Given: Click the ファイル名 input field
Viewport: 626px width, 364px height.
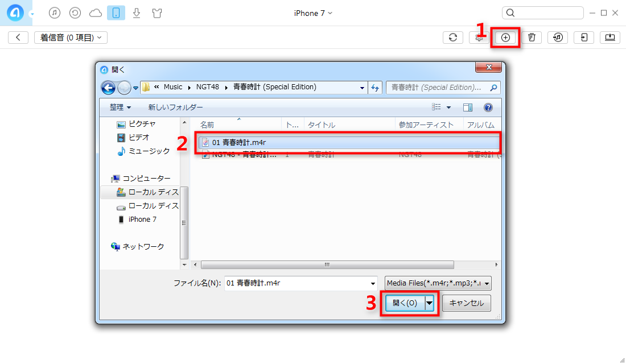Looking at the screenshot, I should [x=301, y=283].
